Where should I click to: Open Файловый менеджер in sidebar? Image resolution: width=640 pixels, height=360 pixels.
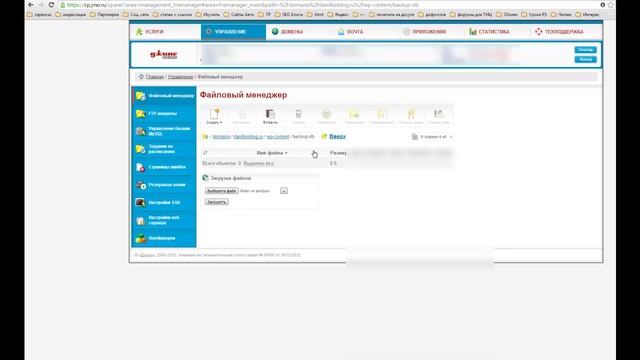point(164,96)
